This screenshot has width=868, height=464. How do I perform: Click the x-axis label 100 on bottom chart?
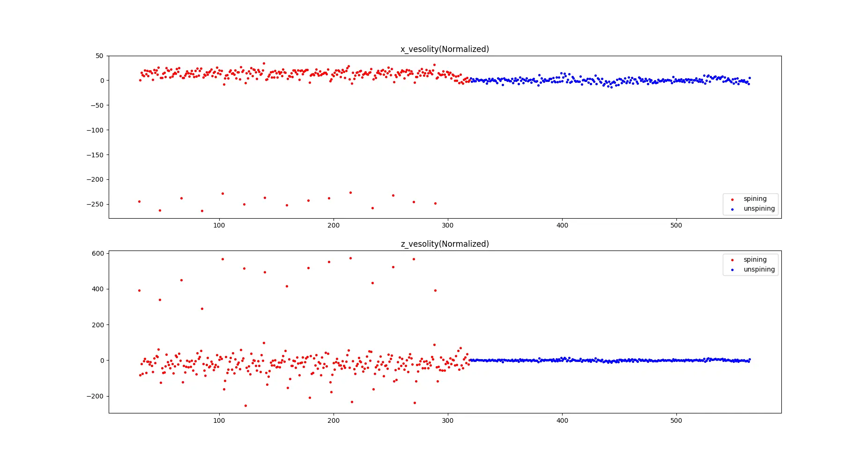tap(219, 420)
